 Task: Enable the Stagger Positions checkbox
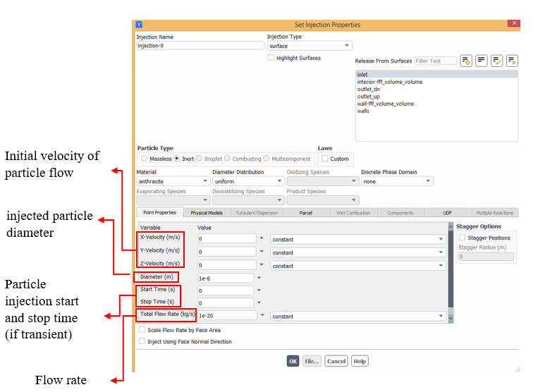[463, 238]
